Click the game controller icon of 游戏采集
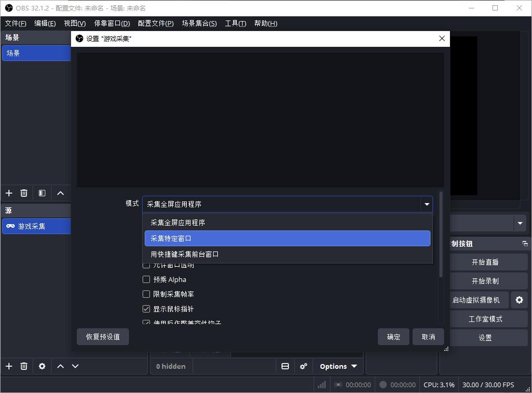The height and width of the screenshot is (393, 532). click(11, 226)
